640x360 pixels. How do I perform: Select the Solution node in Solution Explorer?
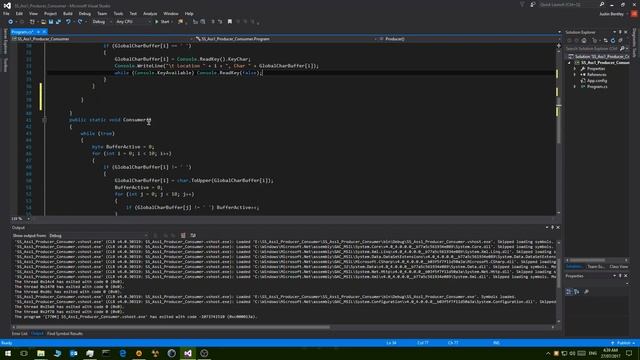pyautogui.click(x=600, y=56)
